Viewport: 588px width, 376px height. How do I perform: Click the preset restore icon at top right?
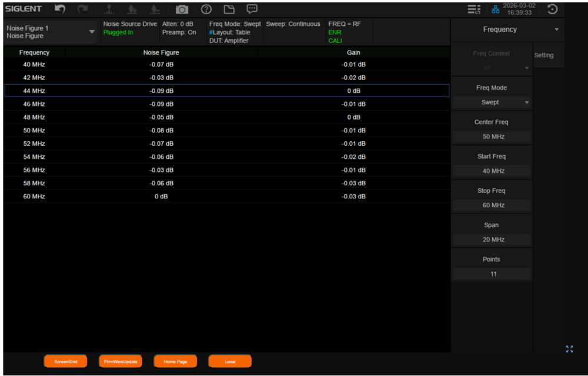click(552, 9)
